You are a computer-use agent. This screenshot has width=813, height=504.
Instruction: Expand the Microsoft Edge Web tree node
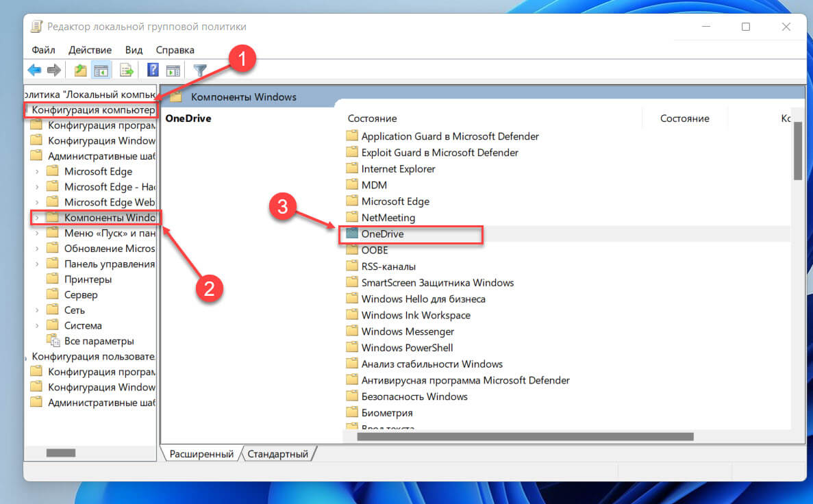(x=37, y=202)
